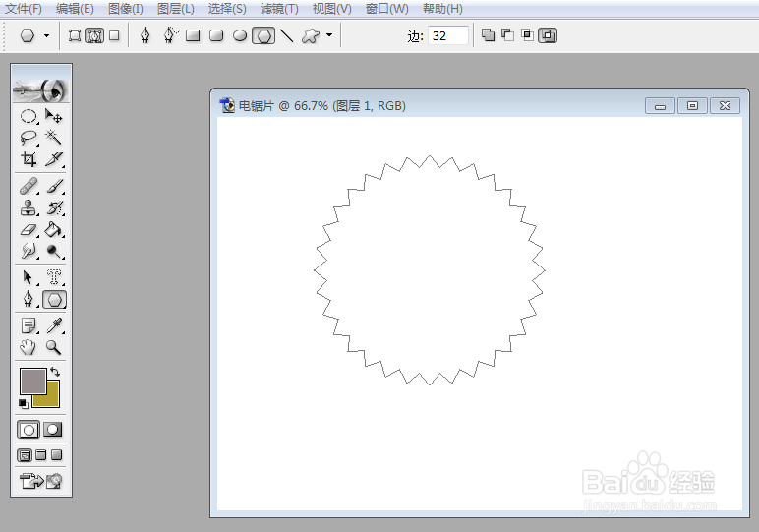Viewport: 759px width, 532px height.
Task: Select the Dodge tool
Action: coord(54,251)
